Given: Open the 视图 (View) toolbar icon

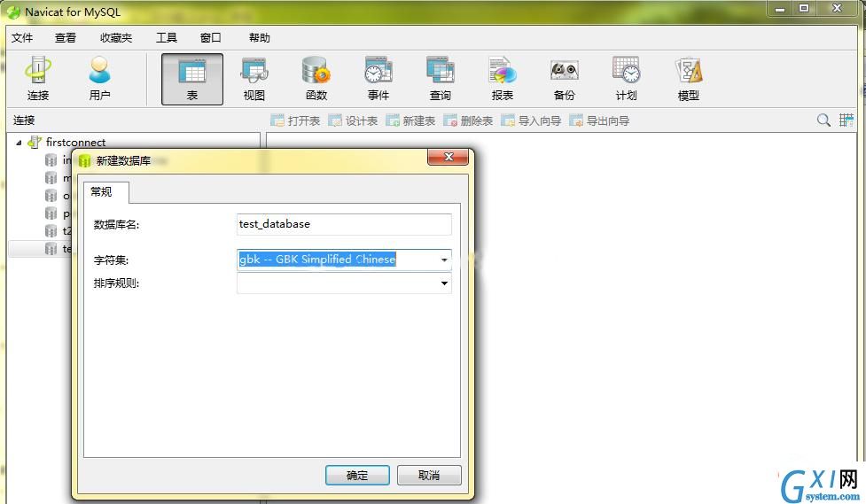Looking at the screenshot, I should pos(254,79).
